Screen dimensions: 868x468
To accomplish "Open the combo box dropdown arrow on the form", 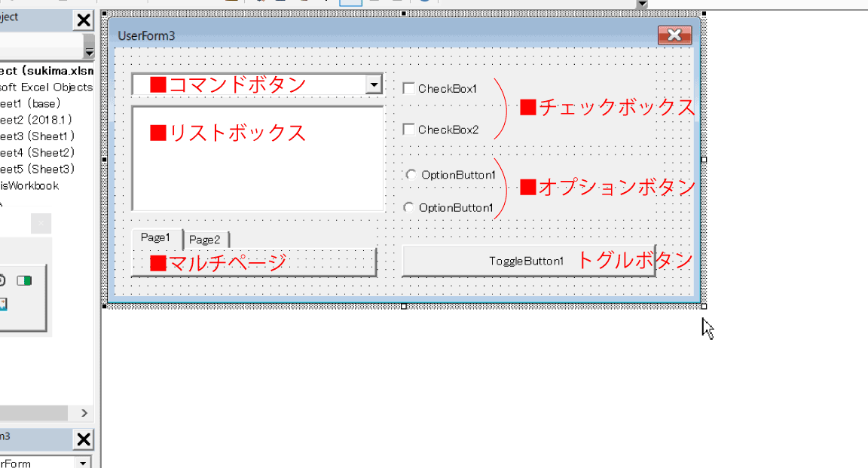I will pyautogui.click(x=374, y=84).
